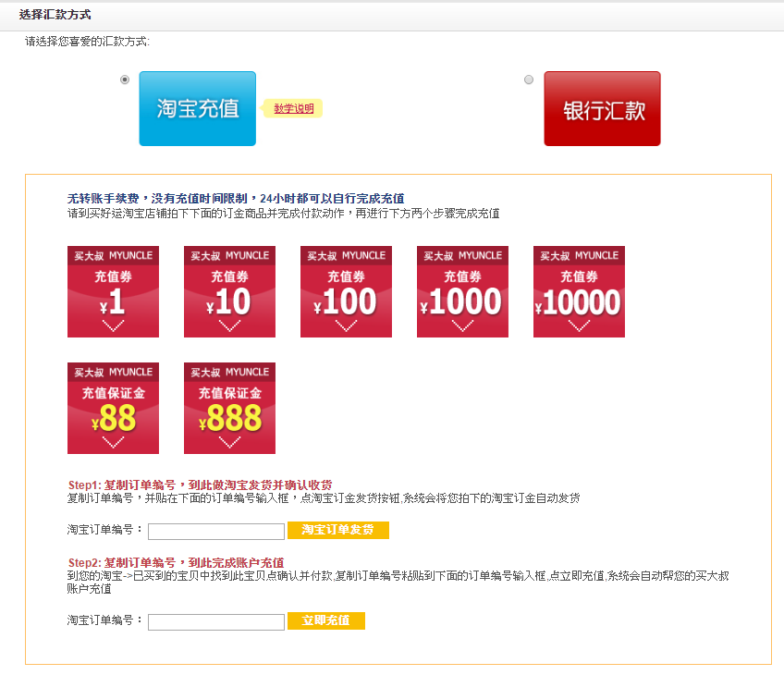
Task: Click the red 银行汇款 button
Action: [x=602, y=108]
